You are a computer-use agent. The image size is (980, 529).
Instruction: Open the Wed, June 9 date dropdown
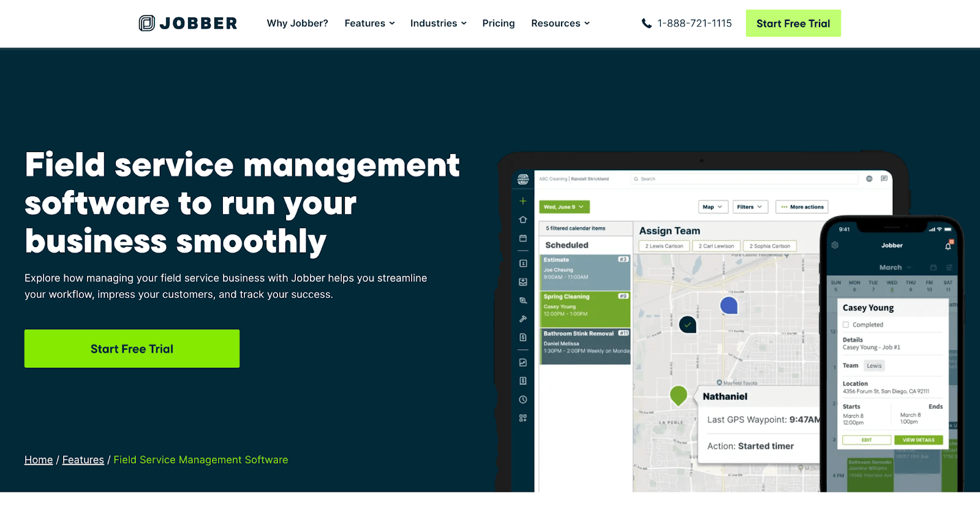tap(564, 207)
